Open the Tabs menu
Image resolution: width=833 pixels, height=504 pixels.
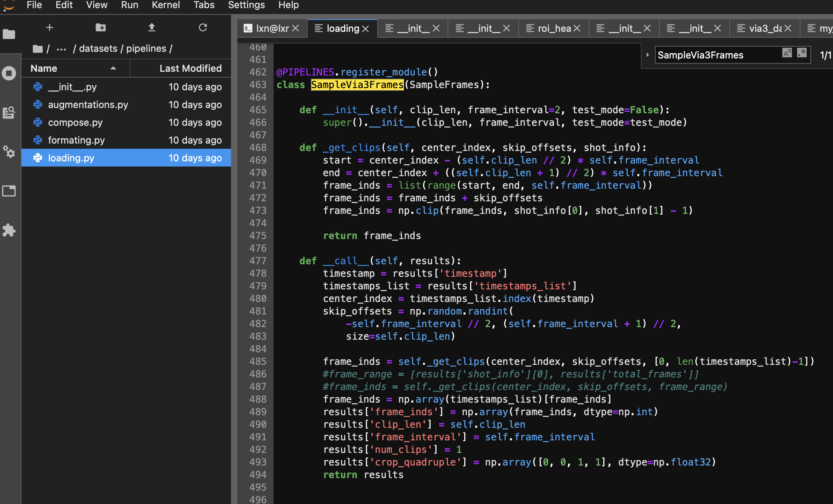click(x=204, y=5)
